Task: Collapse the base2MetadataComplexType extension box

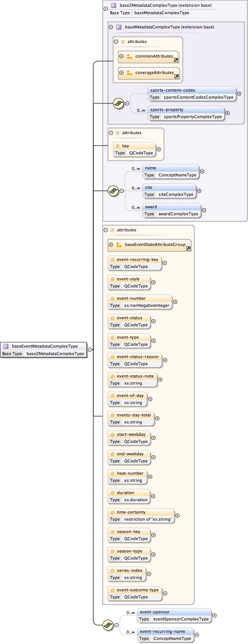Action: tap(106, 9)
